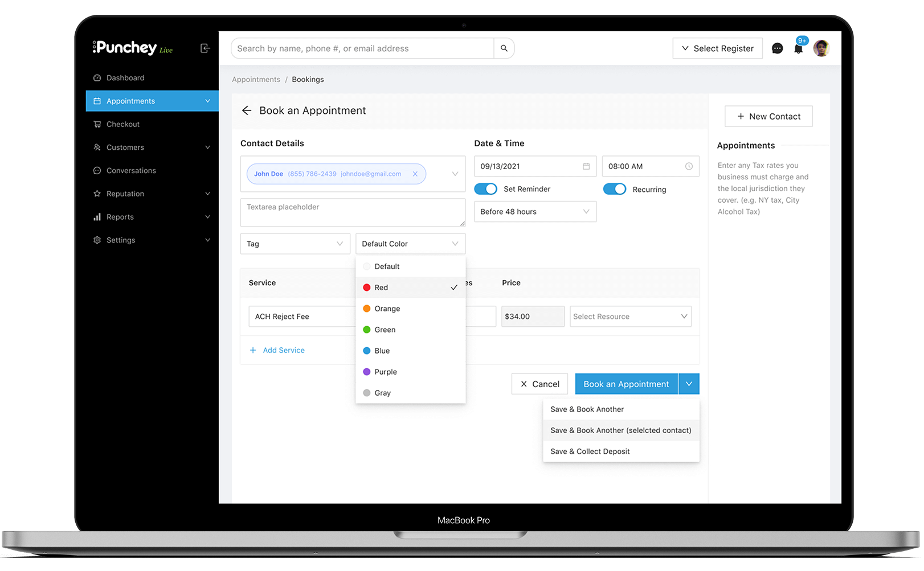Select the Blue color option

pos(410,351)
